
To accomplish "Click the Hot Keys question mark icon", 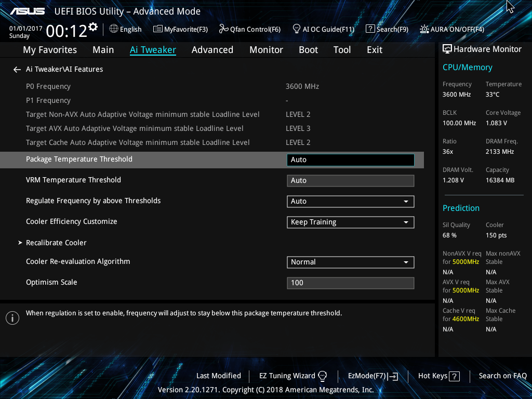I will coord(454,376).
